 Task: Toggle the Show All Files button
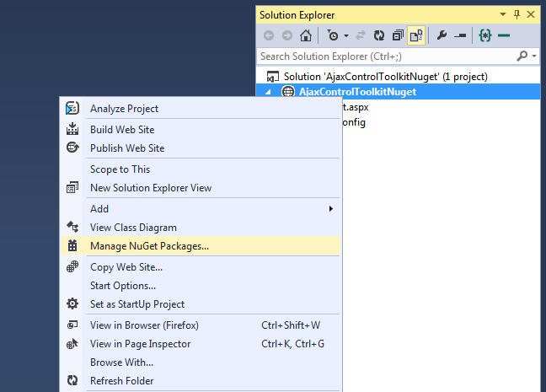416,35
